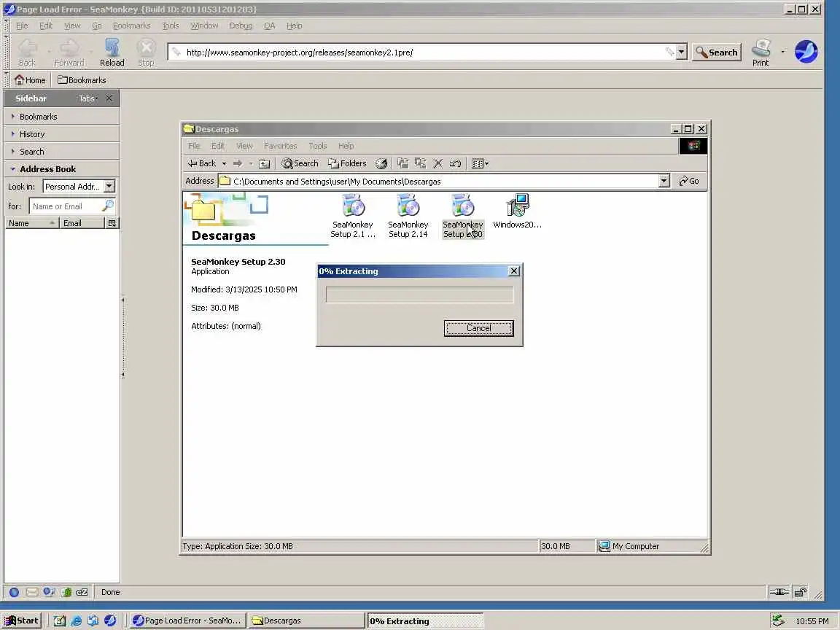Click the Back button in SeaMonkey toolbar
The height and width of the screenshot is (630, 840).
pos(27,52)
